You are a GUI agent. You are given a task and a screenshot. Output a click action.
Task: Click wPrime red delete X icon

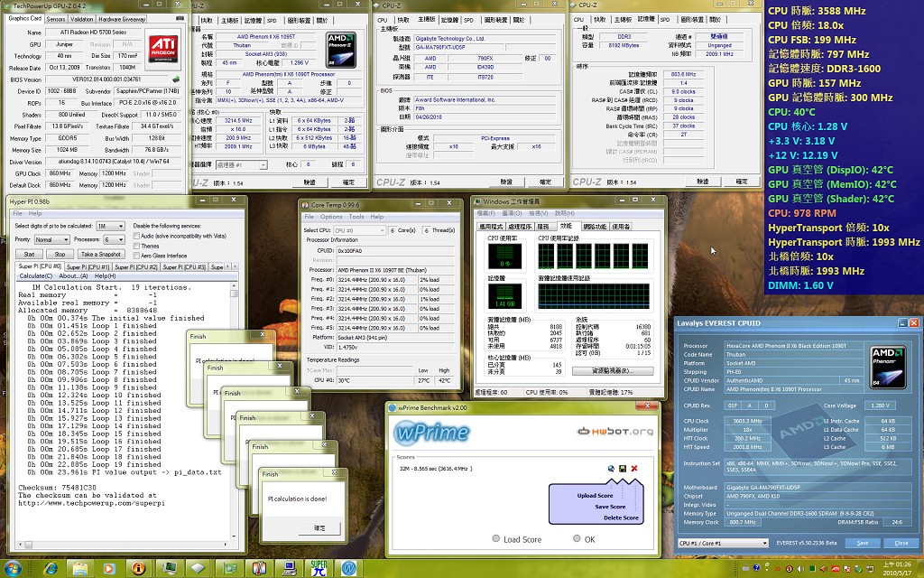(x=634, y=469)
